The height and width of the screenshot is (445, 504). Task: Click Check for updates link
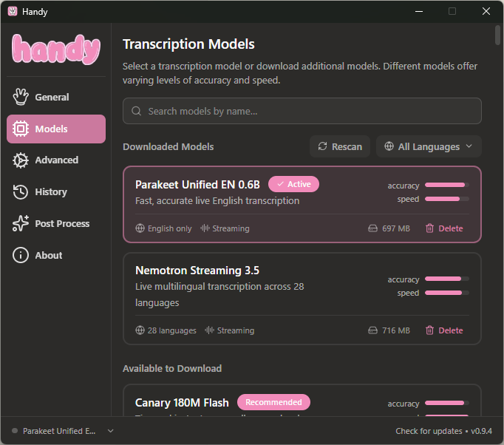pyautogui.click(x=429, y=431)
